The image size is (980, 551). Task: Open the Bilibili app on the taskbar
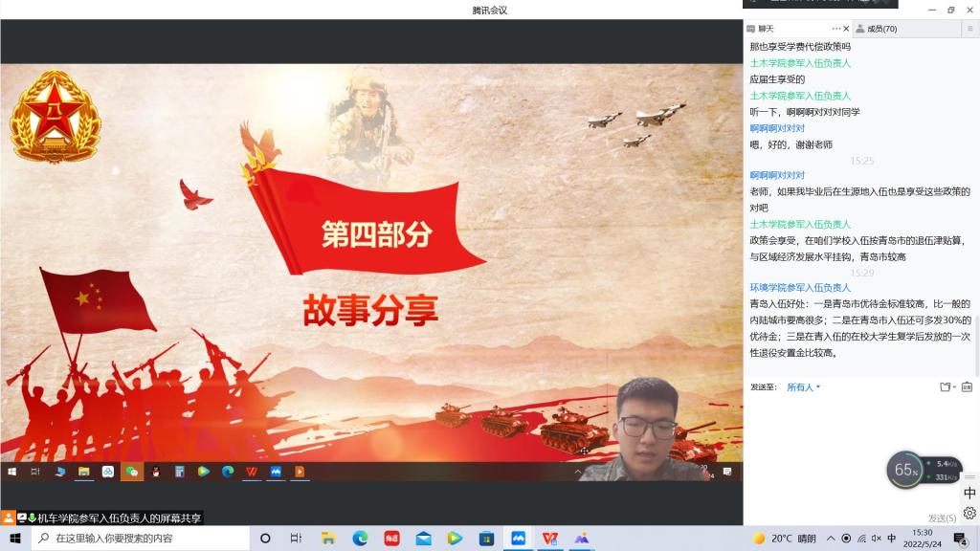(391, 538)
